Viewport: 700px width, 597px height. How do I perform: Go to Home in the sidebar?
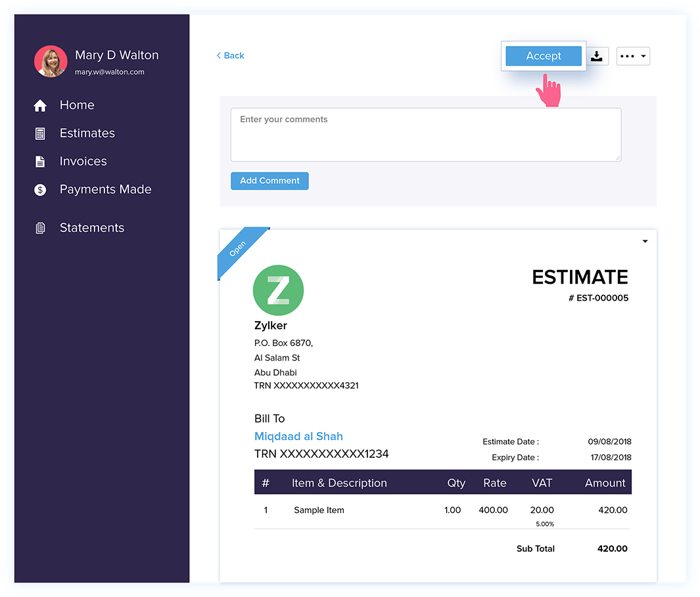[x=77, y=105]
